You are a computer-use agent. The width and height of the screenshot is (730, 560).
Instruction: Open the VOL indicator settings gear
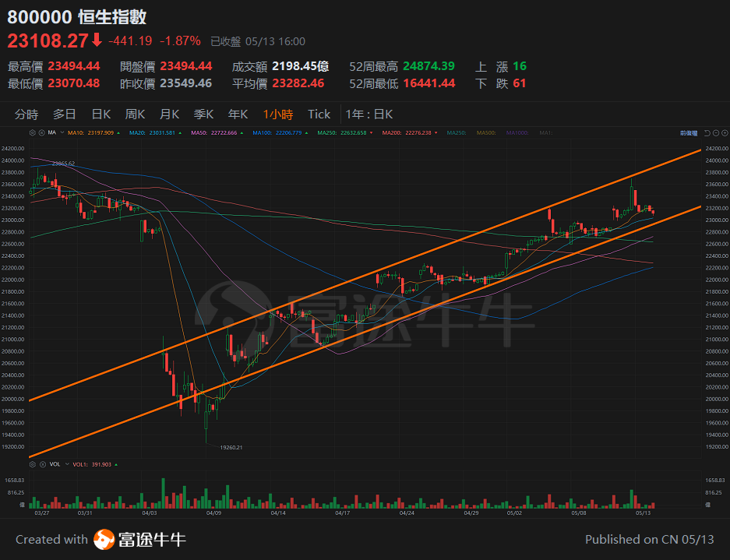(x=32, y=463)
